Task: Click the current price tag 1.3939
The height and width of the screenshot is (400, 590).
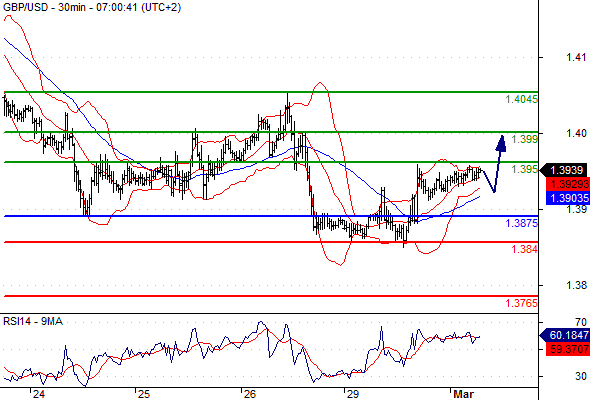Action: click(x=564, y=170)
